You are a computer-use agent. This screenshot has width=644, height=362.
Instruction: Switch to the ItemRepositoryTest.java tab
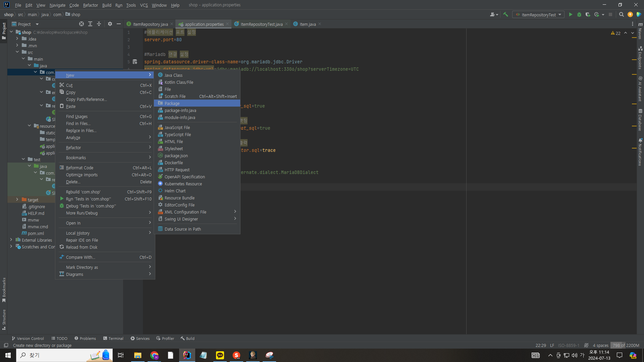click(261, 24)
